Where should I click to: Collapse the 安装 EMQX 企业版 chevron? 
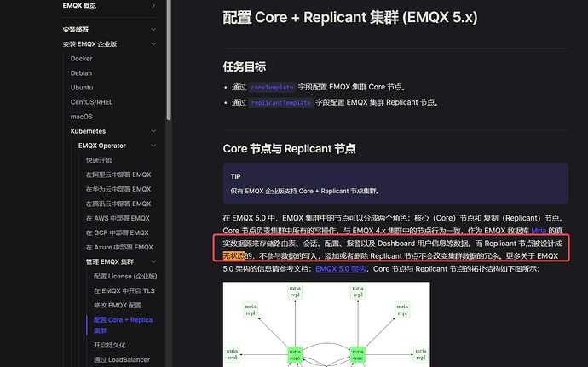click(153, 43)
